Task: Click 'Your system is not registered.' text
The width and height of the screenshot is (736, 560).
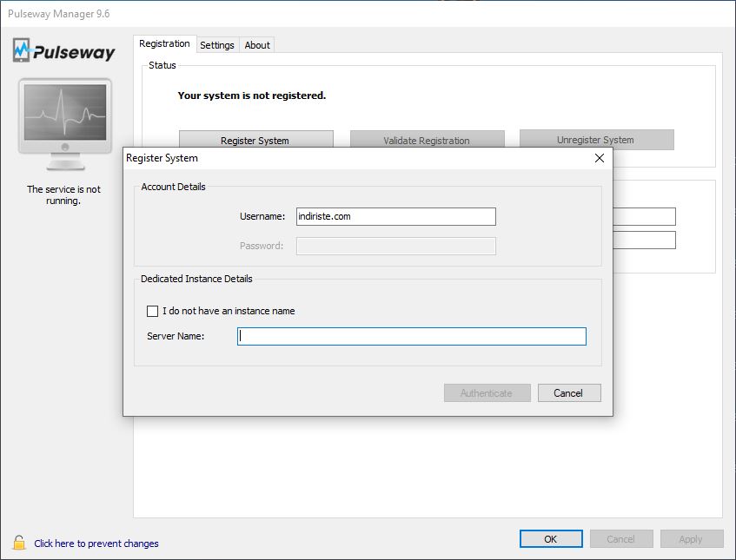Action: click(x=252, y=96)
